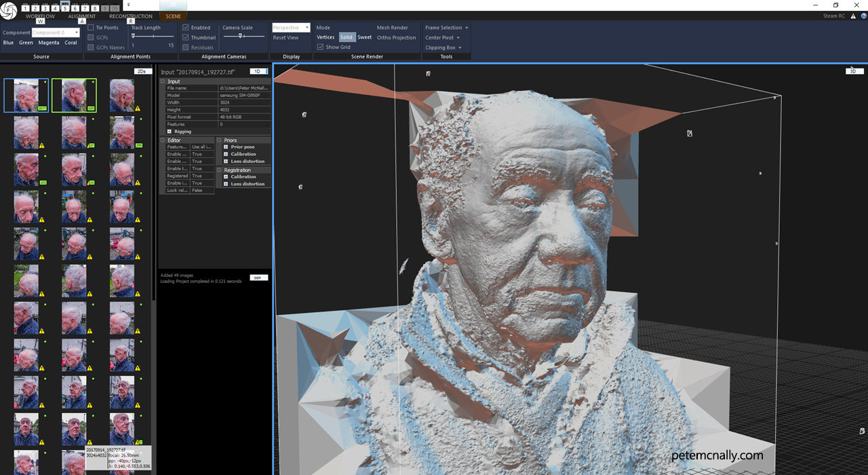
Task: Switch to the Reconstruction tab
Action: [x=131, y=16]
